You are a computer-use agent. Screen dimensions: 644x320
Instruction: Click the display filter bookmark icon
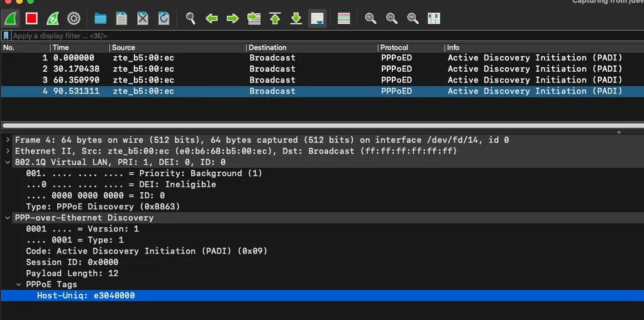tap(6, 36)
